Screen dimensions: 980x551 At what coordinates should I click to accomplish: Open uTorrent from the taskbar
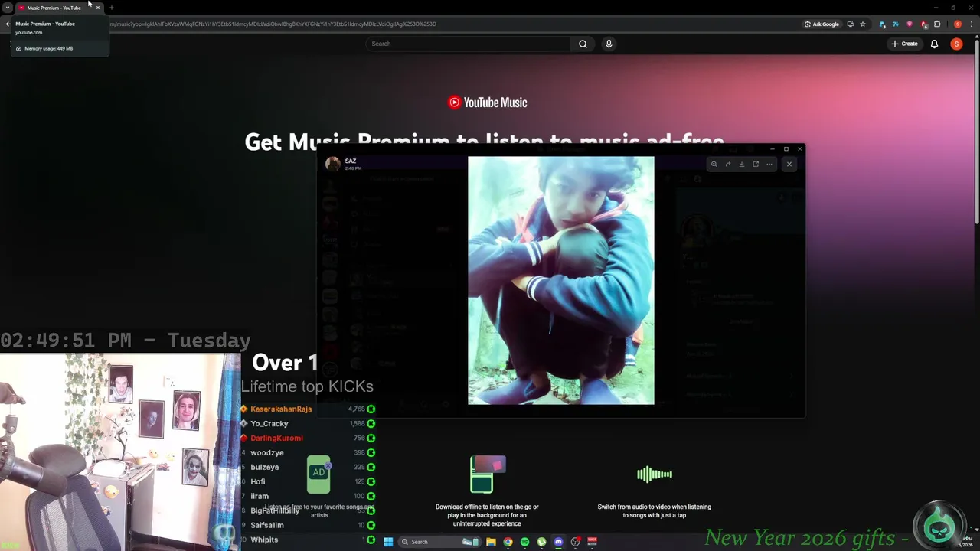[541, 542]
